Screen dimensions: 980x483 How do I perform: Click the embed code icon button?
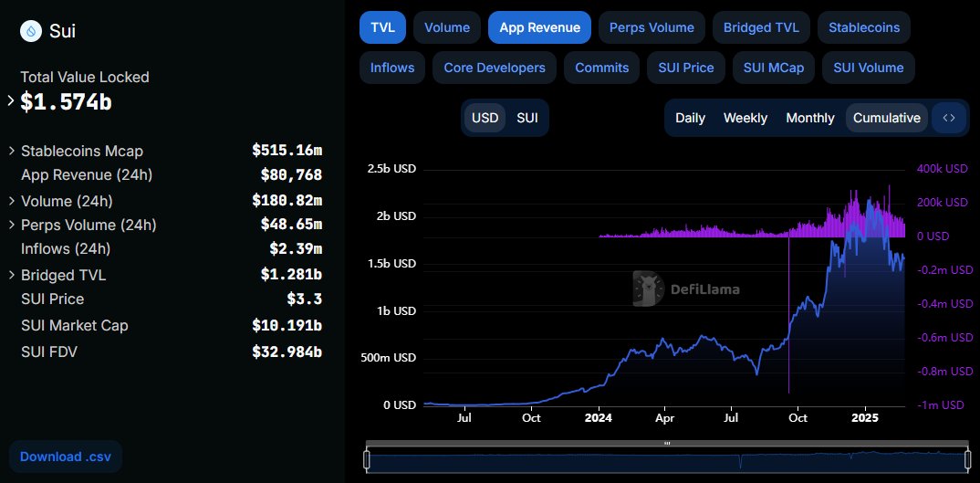pos(949,118)
